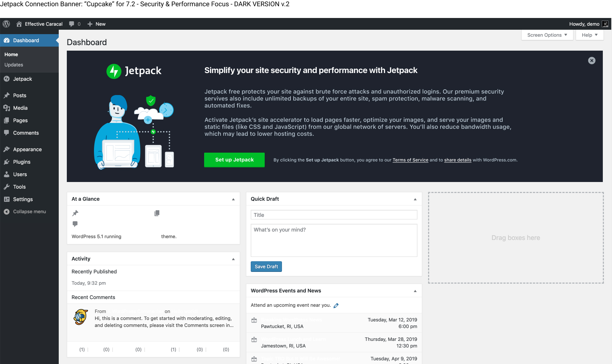This screenshot has height=364, width=612.
Task: Click the Today, 9:32 pm timestamp
Action: pos(88,283)
